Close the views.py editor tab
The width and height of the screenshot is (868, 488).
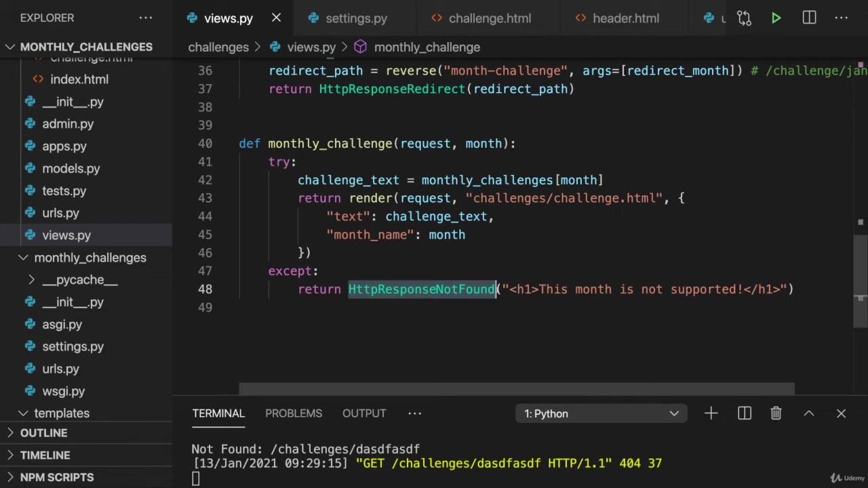276,18
